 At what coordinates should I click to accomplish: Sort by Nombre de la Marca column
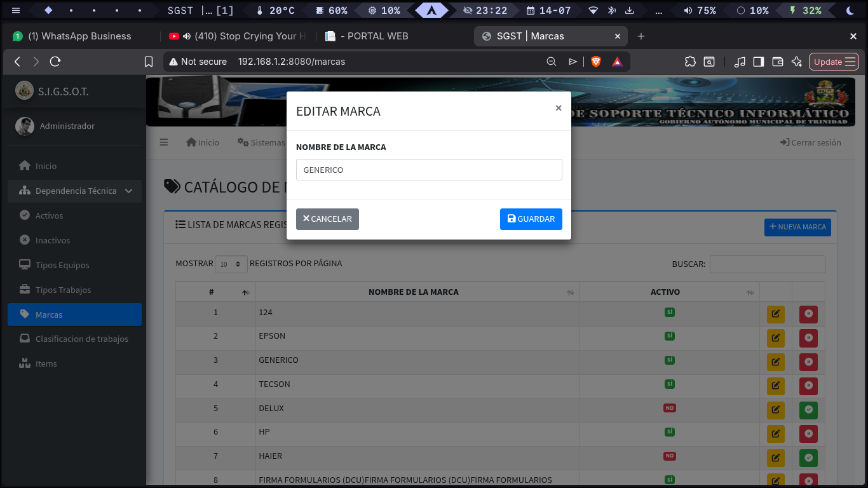[417, 292]
